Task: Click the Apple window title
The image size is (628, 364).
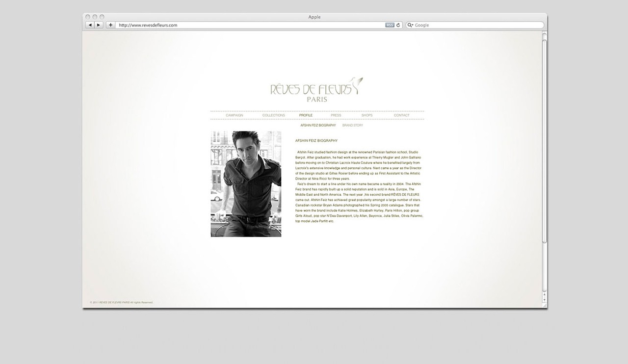Action: coord(314,17)
